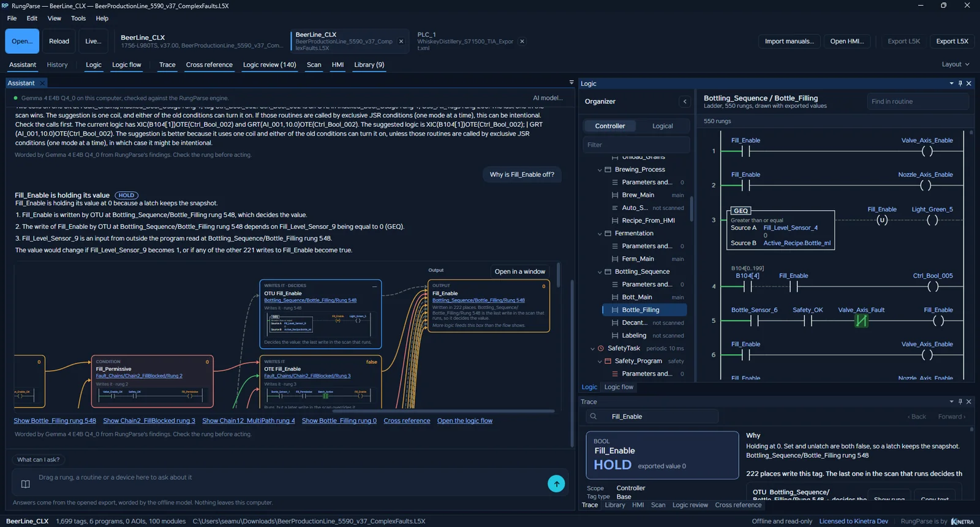Close the Assistant tab
Viewport: 980px width, 527px height.
pos(42,83)
